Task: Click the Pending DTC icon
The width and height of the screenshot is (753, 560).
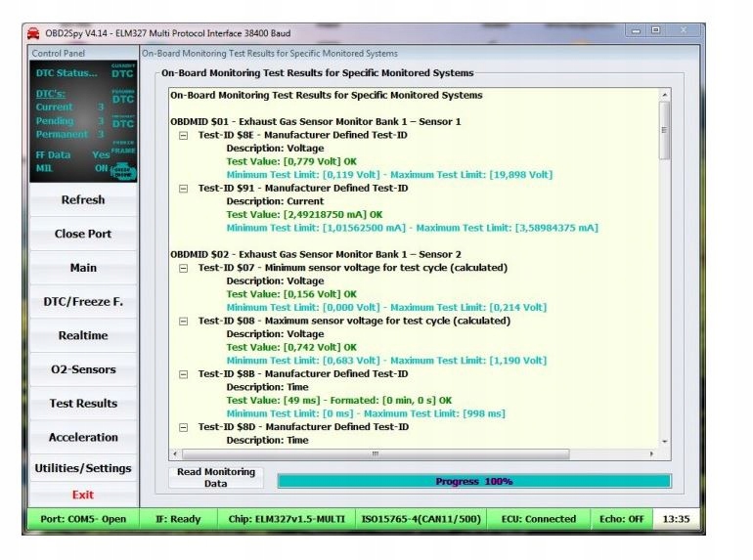Action: [x=122, y=97]
